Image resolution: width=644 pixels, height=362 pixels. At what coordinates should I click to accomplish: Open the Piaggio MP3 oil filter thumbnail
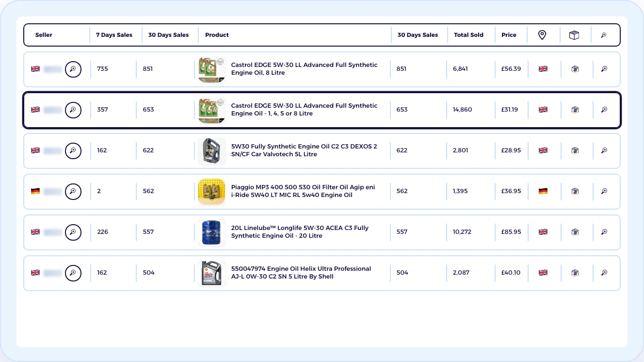click(212, 191)
